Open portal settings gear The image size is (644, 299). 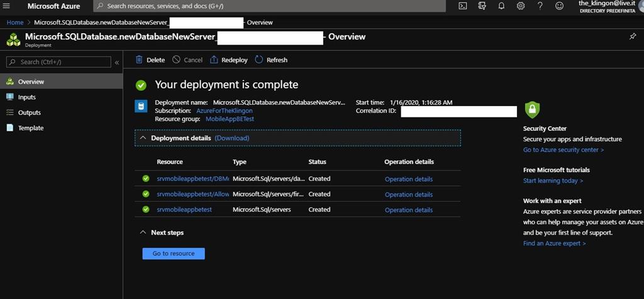coord(520,6)
